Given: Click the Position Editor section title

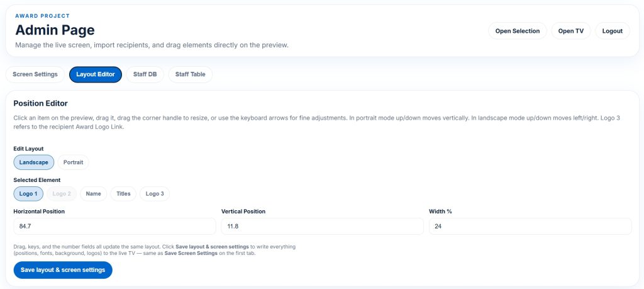Looking at the screenshot, I should (x=40, y=103).
